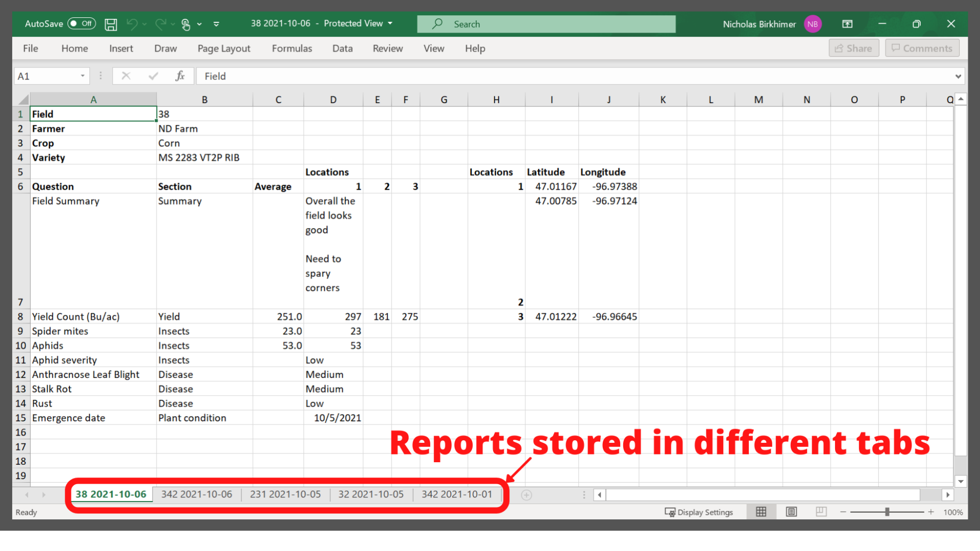
Task: Open Ribbon Display Options icon
Action: point(847,24)
